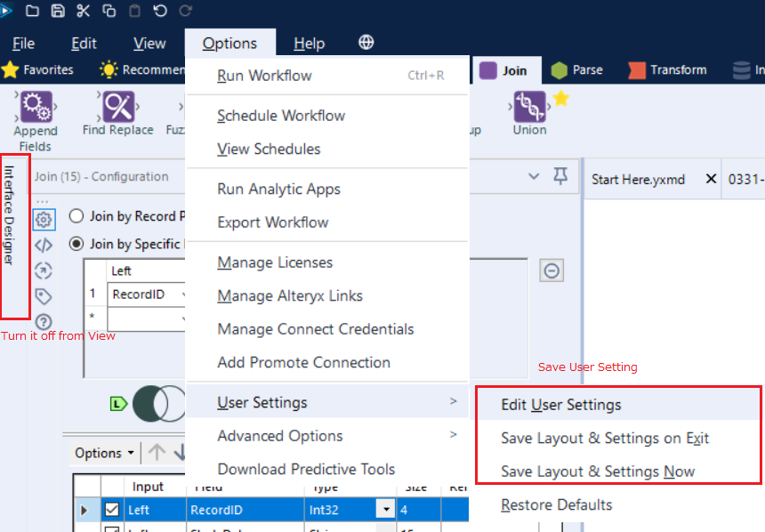Open the XML view code icon
765x532 pixels.
click(x=44, y=245)
